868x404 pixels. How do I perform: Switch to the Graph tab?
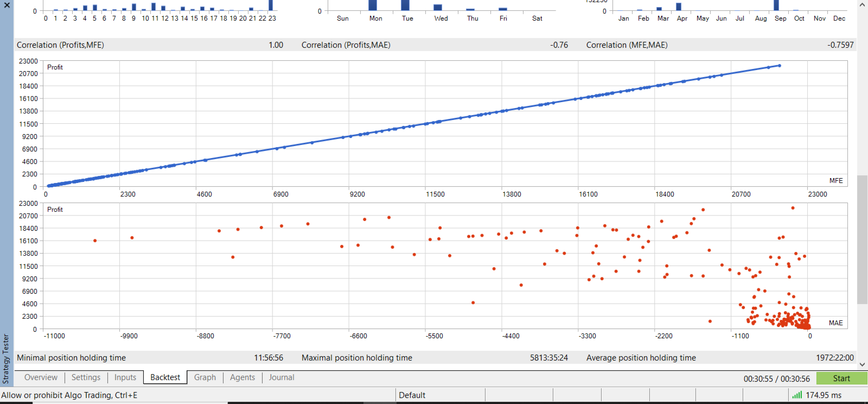pyautogui.click(x=205, y=377)
